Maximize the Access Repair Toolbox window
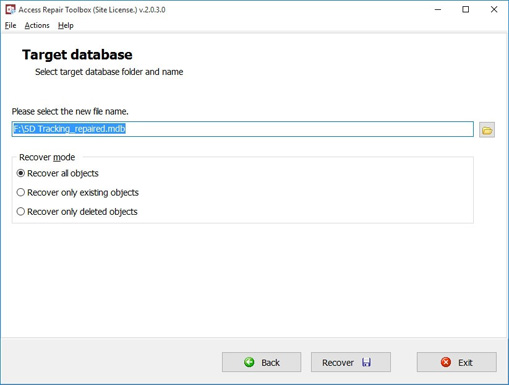 (x=466, y=10)
